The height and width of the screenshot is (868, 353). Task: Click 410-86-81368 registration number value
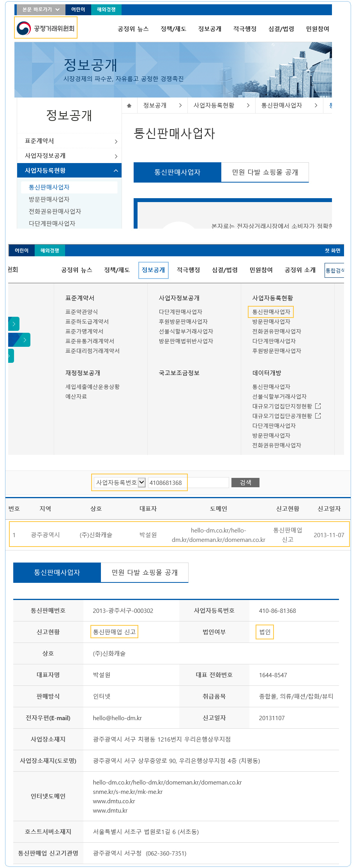pos(277,611)
